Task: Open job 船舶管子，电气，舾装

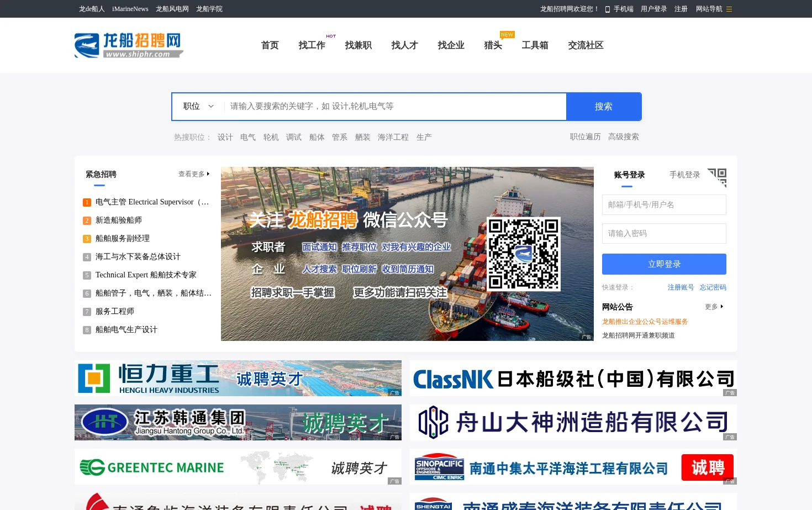Action: click(x=154, y=293)
